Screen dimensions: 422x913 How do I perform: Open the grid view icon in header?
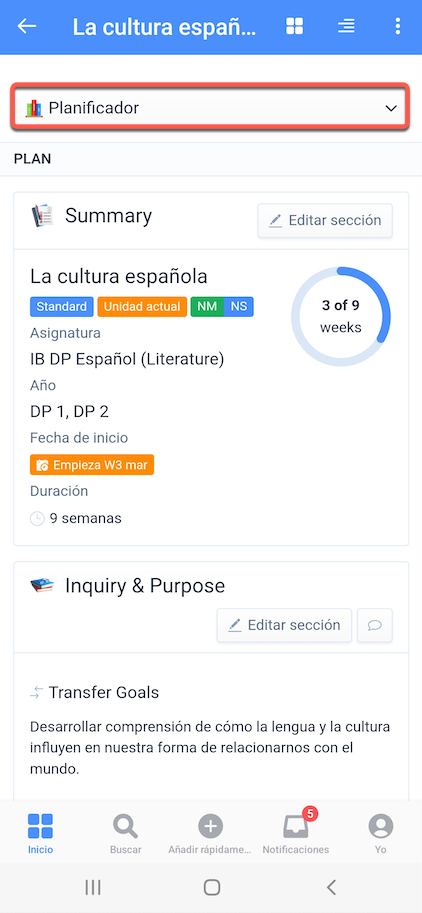(x=295, y=26)
